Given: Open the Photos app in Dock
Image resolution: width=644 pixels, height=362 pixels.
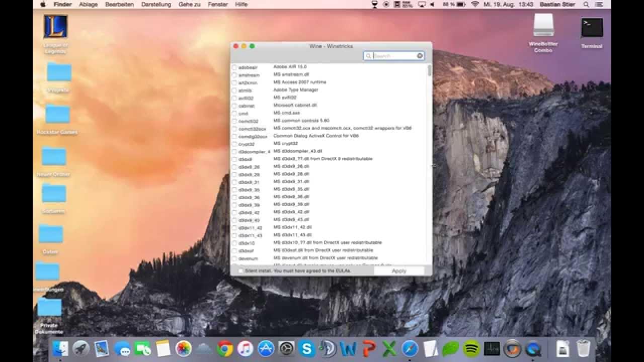Looking at the screenshot, I should [x=184, y=348].
